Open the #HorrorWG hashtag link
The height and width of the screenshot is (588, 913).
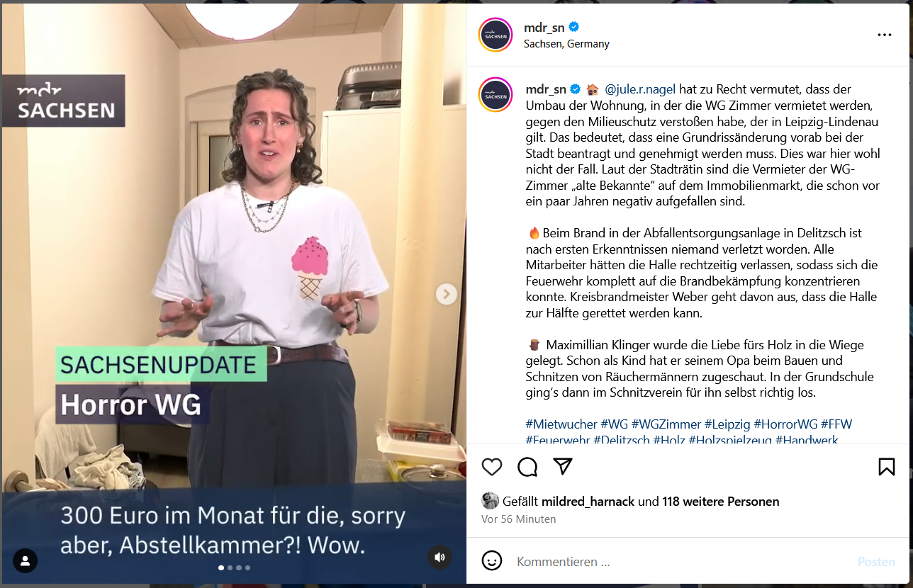785,424
